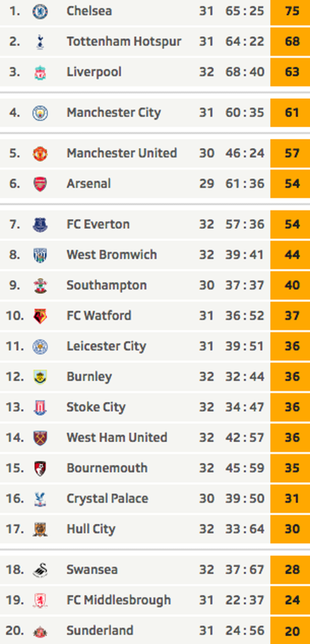Click the Manchester City crest
This screenshot has height=644, width=310.
tap(40, 112)
